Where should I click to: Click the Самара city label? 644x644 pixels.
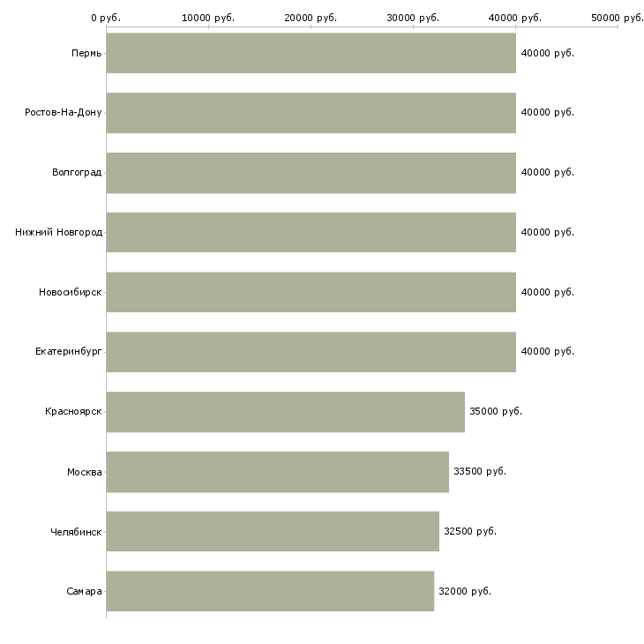(x=85, y=591)
